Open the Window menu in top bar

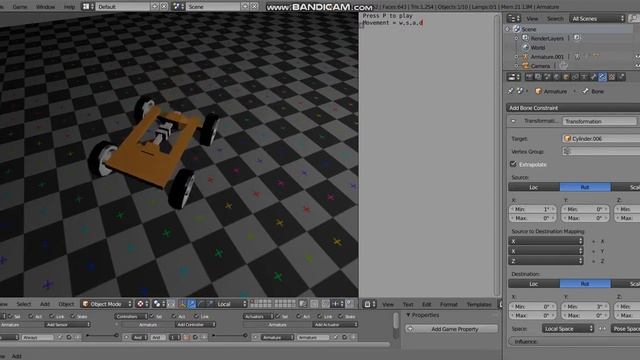(45, 7)
